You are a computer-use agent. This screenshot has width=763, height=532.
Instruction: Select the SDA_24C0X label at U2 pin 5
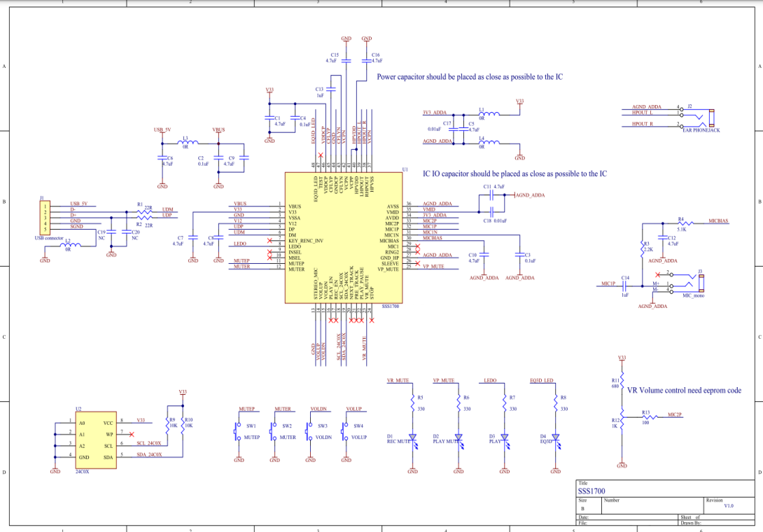[x=149, y=454]
